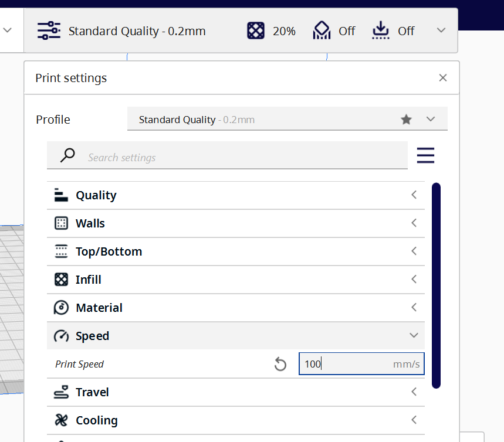Expand the Infill section chevron
The image size is (504, 442).
[414, 279]
